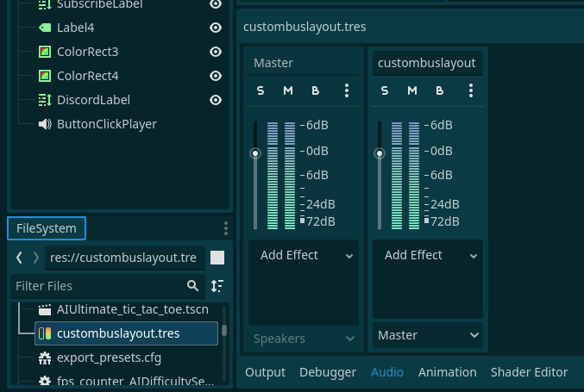Select the FileSystem dock tab
Screen dimensions: 584x392
[47, 228]
